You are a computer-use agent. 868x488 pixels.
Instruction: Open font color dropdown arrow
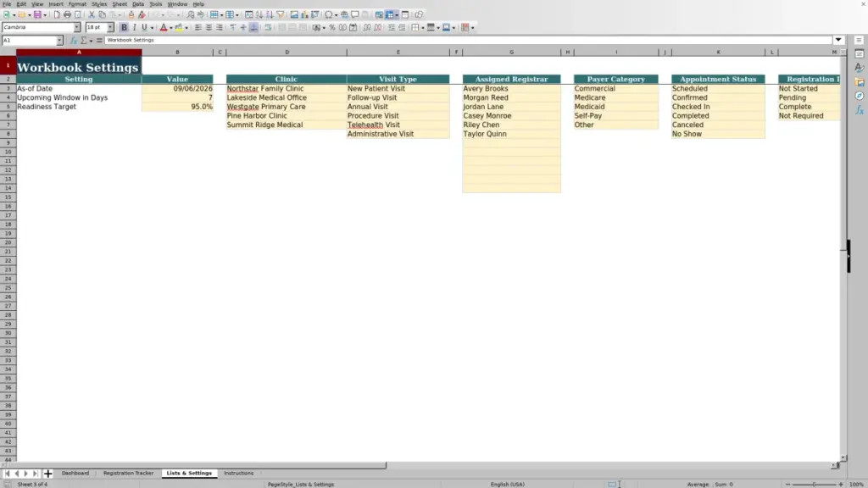click(x=171, y=28)
